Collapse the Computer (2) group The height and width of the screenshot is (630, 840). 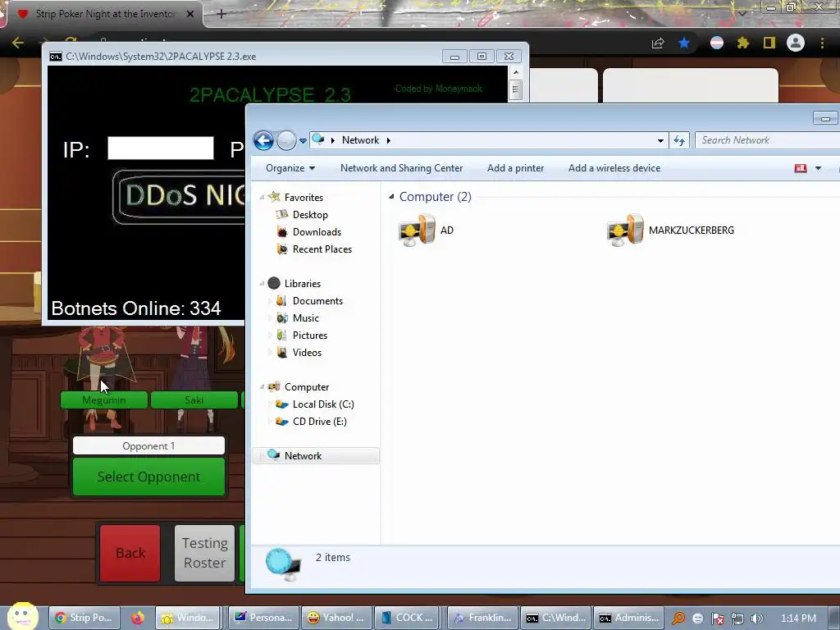(x=391, y=197)
